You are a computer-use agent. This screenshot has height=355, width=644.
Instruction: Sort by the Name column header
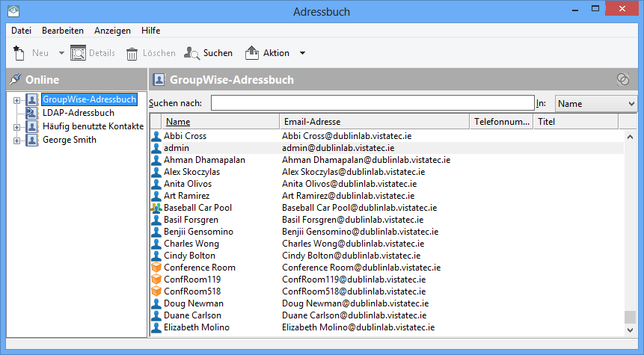(221, 122)
